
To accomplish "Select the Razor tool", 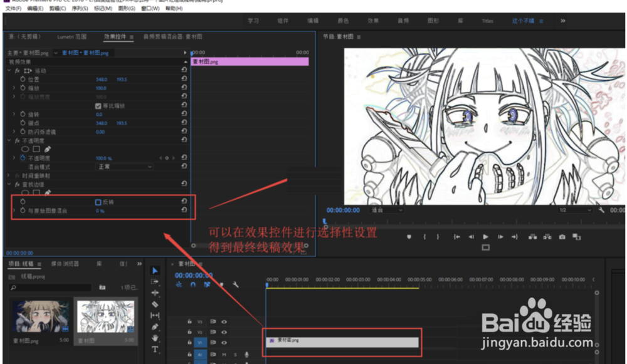I will click(x=155, y=304).
